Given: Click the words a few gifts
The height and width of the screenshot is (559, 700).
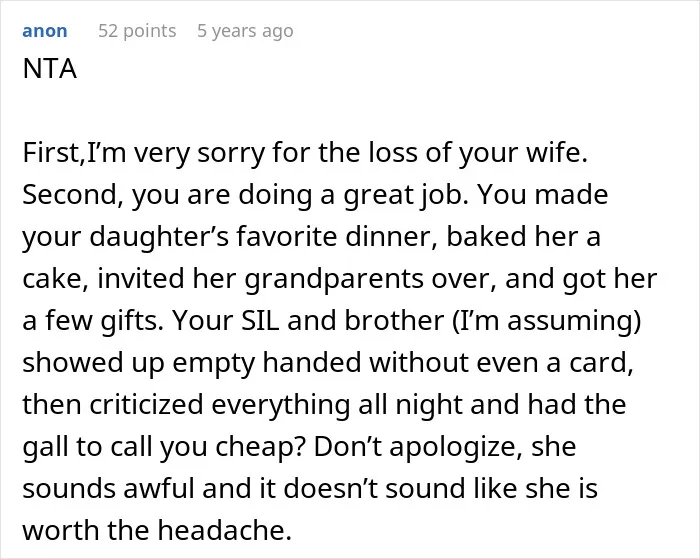Looking at the screenshot, I should pyautogui.click(x=93, y=321).
